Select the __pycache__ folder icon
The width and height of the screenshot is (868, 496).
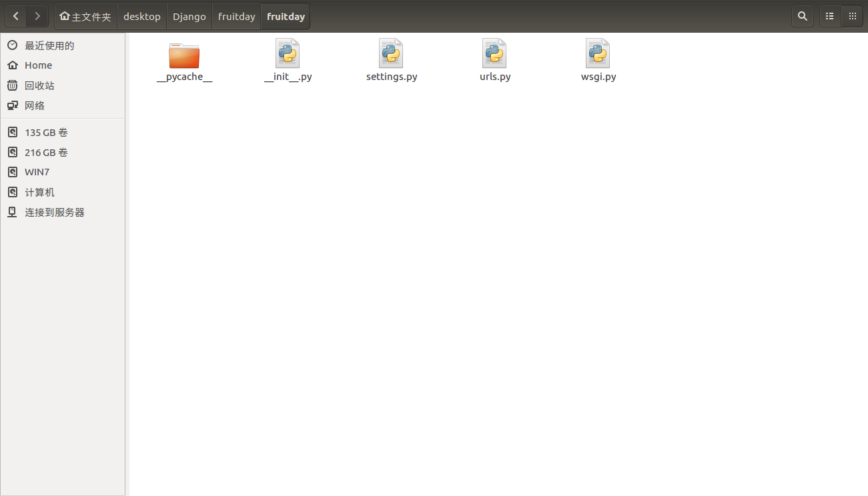[x=184, y=55]
